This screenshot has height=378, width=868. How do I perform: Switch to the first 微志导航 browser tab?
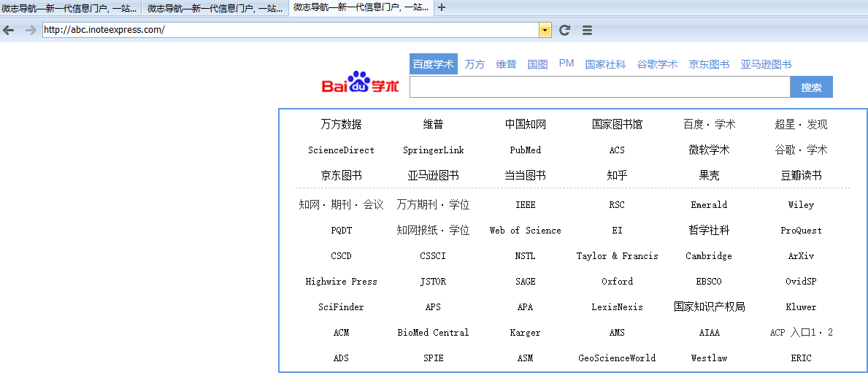70,8
